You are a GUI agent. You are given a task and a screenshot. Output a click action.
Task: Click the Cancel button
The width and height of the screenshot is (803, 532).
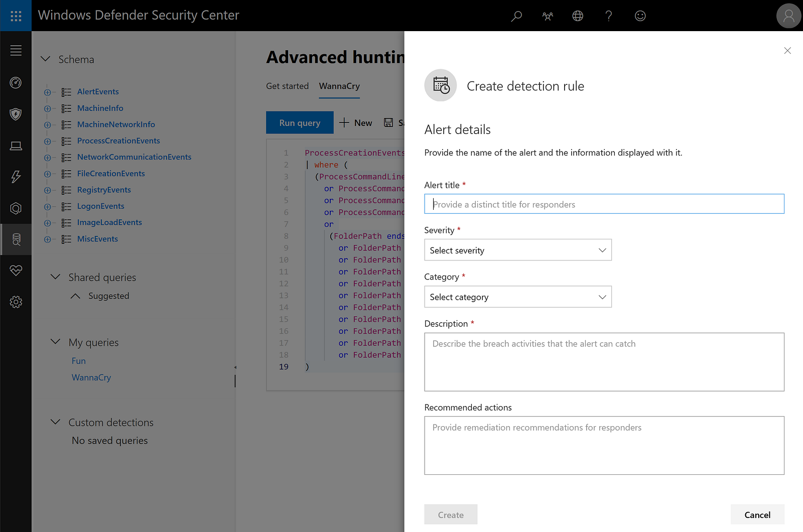757,514
